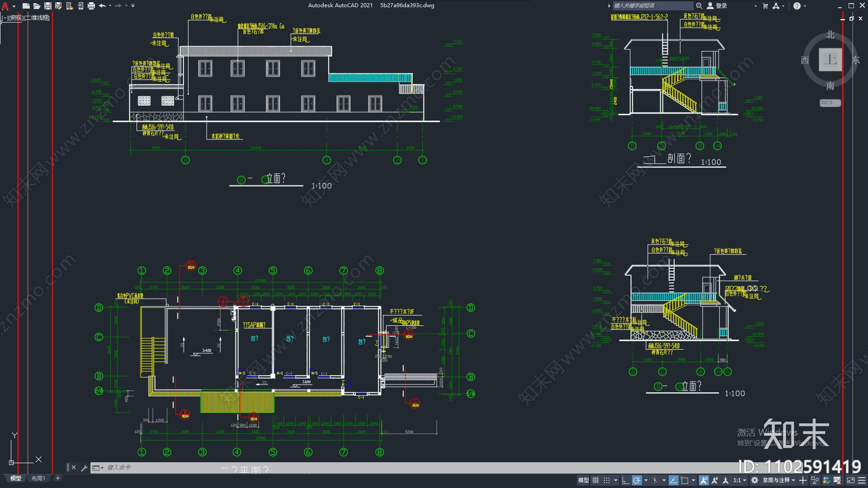Viewport: 868px width, 488px height.
Task: Switch to the 布局1 layout tab
Action: click(38, 478)
